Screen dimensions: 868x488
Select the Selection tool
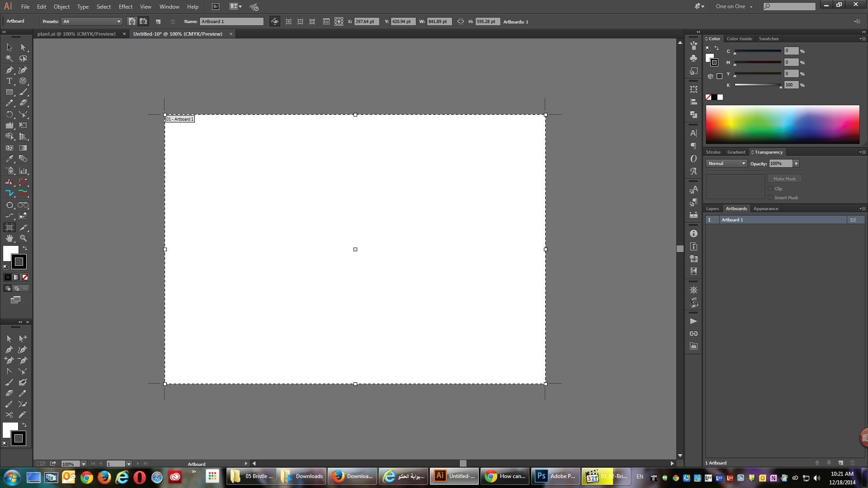pyautogui.click(x=8, y=47)
